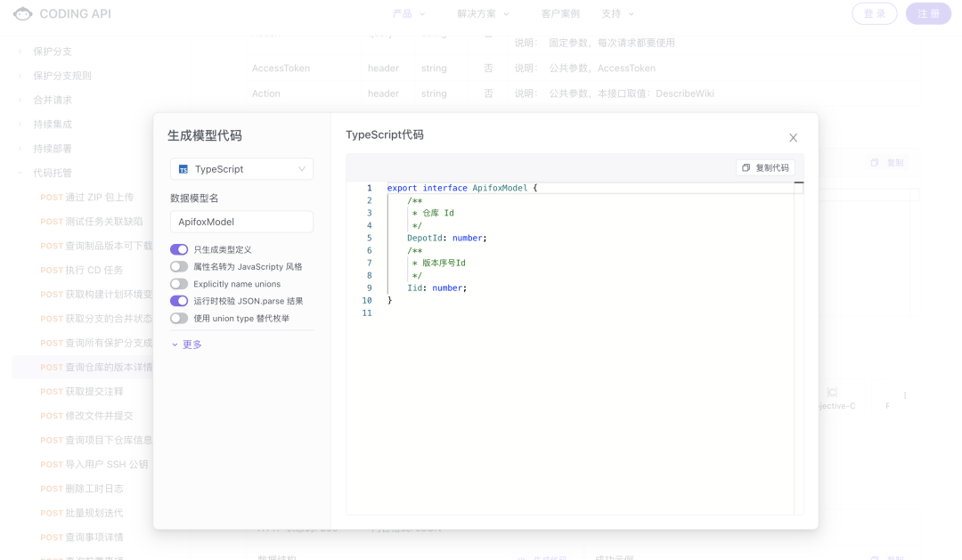
Task: Click the AccessToken parameter name cell
Action: 281,68
